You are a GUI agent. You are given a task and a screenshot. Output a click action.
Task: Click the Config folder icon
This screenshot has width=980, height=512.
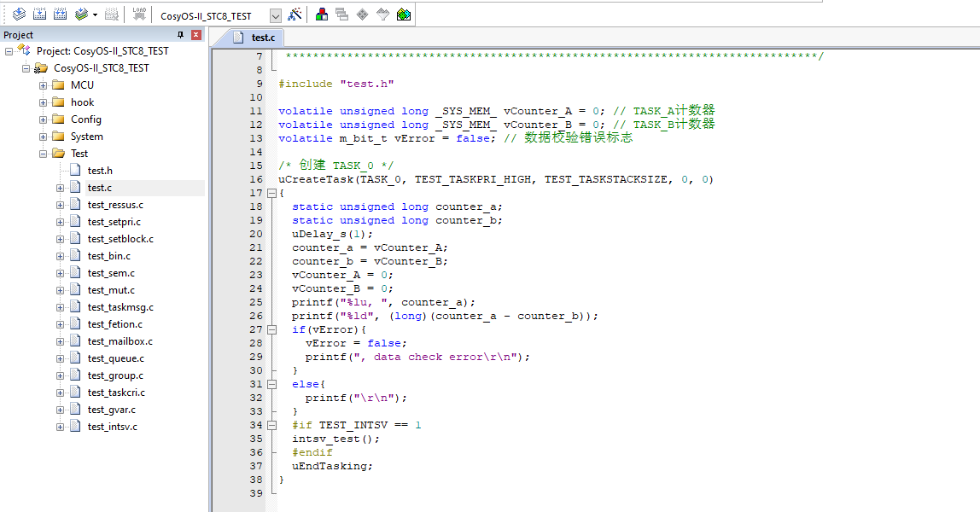pyautogui.click(x=59, y=119)
